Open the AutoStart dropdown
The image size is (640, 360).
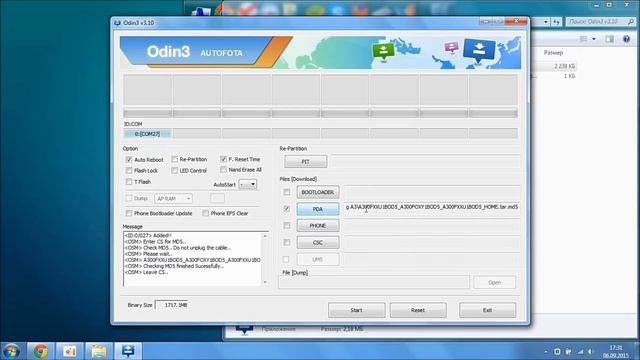tap(248, 184)
